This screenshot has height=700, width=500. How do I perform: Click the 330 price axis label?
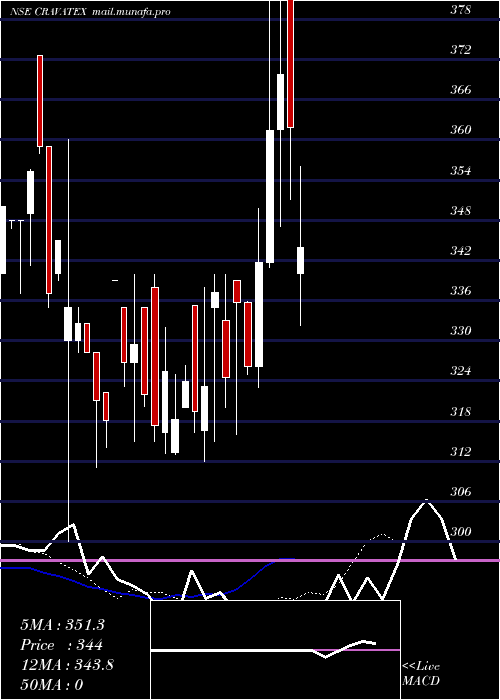point(460,331)
